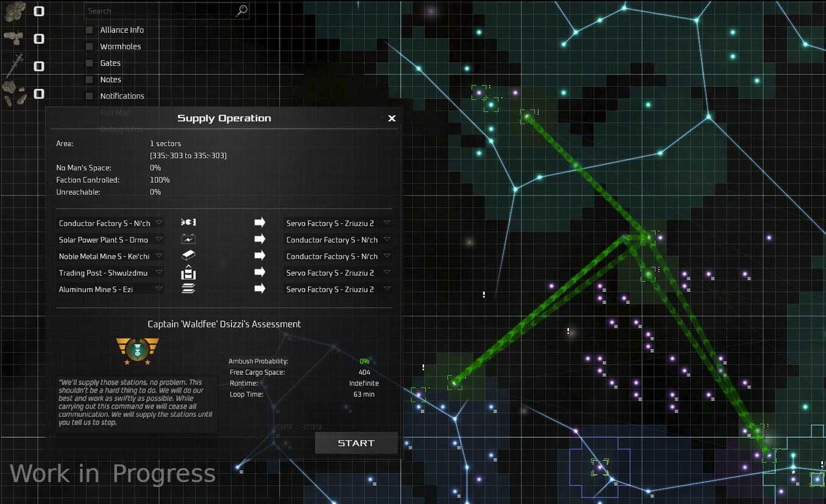Open Solar Power Plant row's destination dropdown
The width and height of the screenshot is (826, 504).
pos(338,239)
